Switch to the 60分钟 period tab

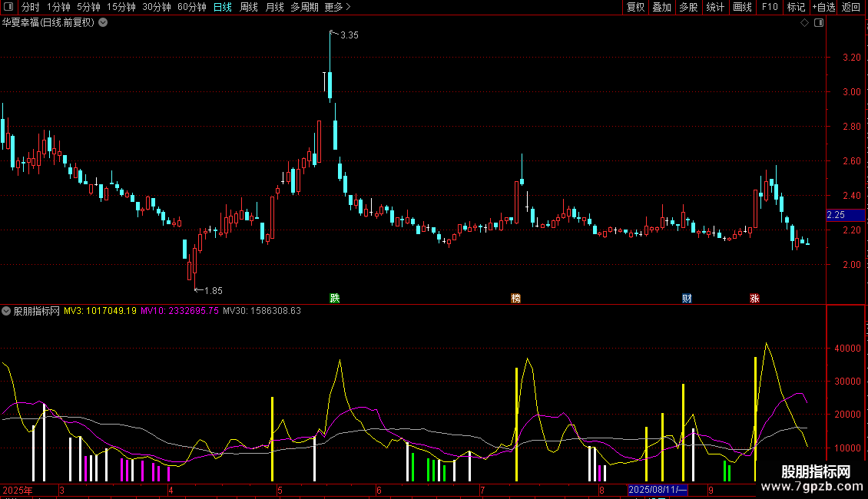tap(191, 7)
